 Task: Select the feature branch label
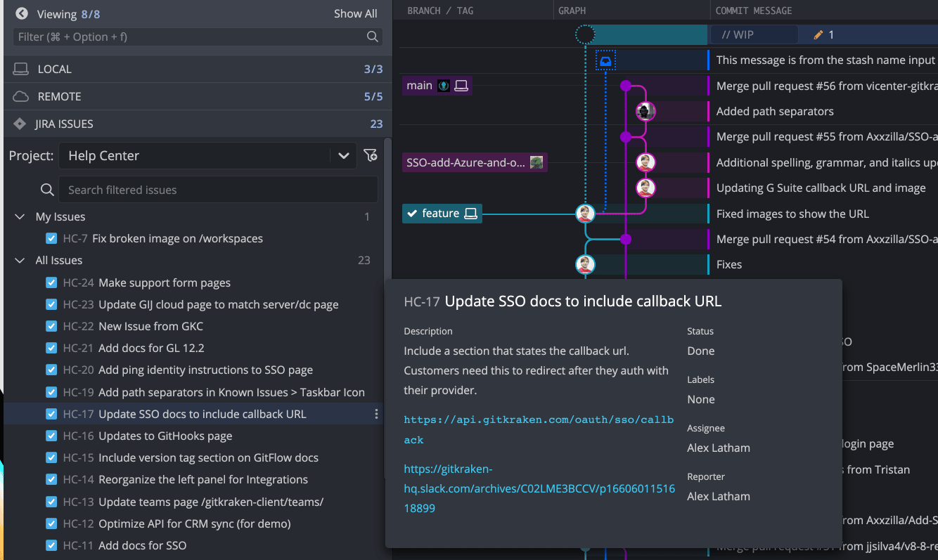click(442, 214)
